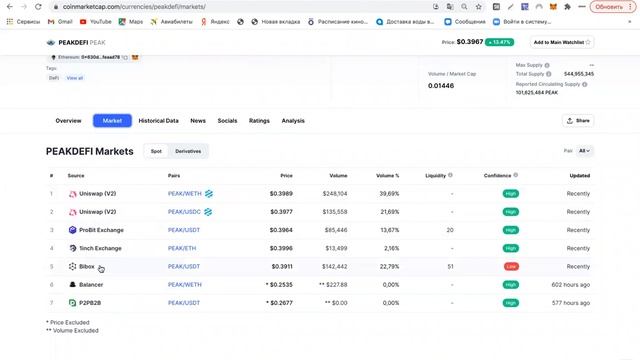
Task: Click the Confidence column info icon
Action: coord(516,175)
